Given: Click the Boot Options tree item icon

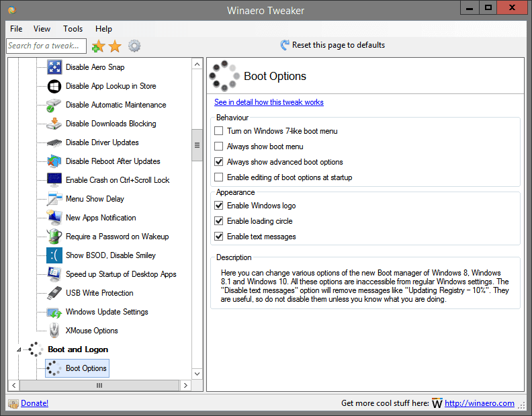Looking at the screenshot, I should [x=54, y=368].
